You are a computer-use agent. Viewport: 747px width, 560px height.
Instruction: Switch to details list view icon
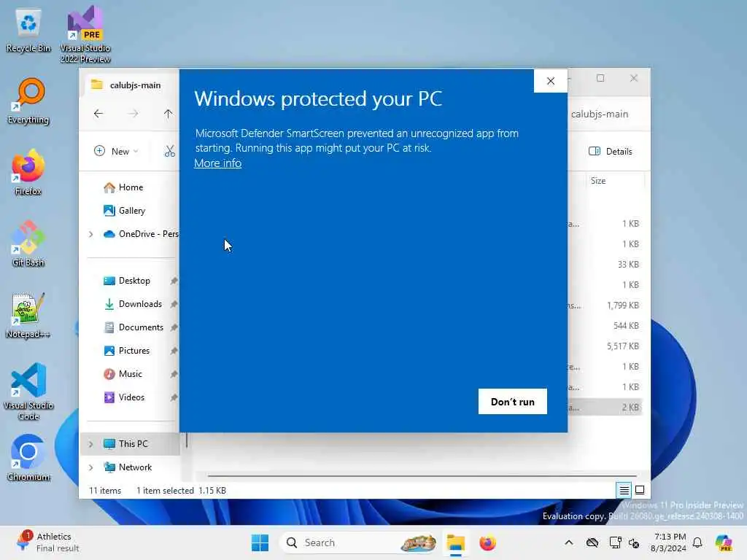pyautogui.click(x=624, y=490)
